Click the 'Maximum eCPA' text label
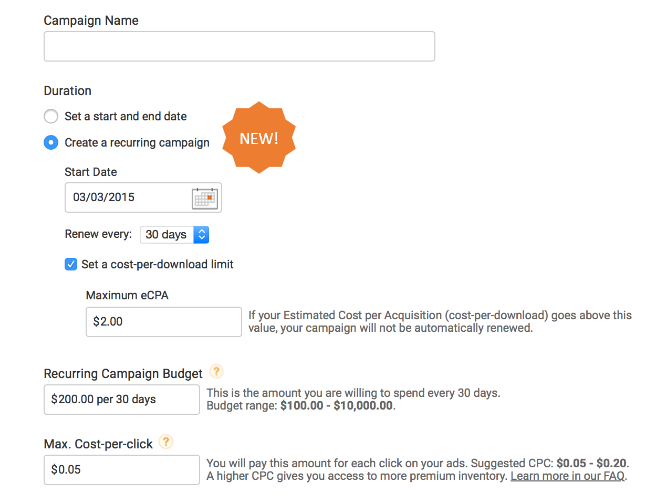 click(x=127, y=295)
